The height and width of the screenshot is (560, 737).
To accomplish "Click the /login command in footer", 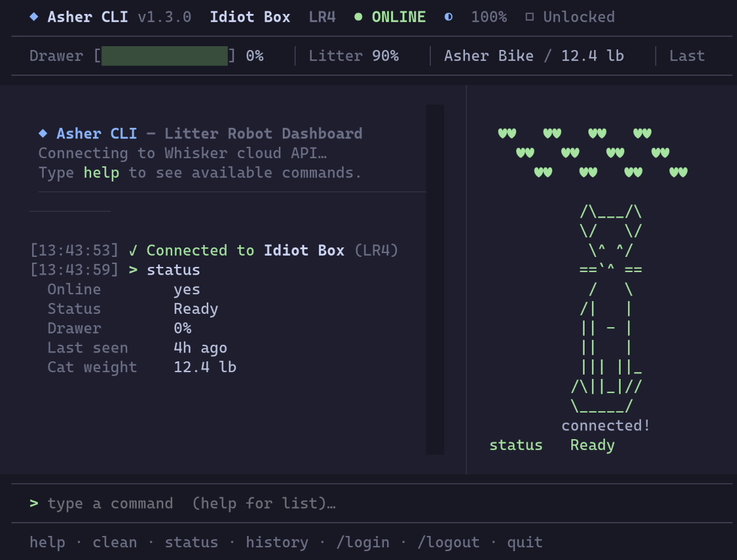I will tap(363, 542).
